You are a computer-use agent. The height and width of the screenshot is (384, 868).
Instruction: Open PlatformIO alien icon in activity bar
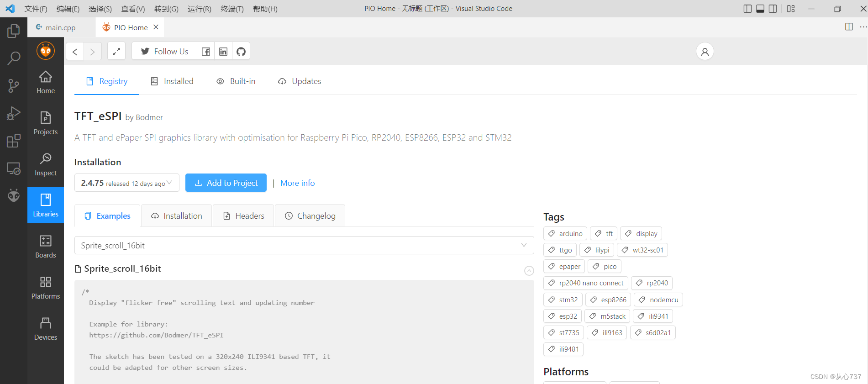click(x=14, y=195)
